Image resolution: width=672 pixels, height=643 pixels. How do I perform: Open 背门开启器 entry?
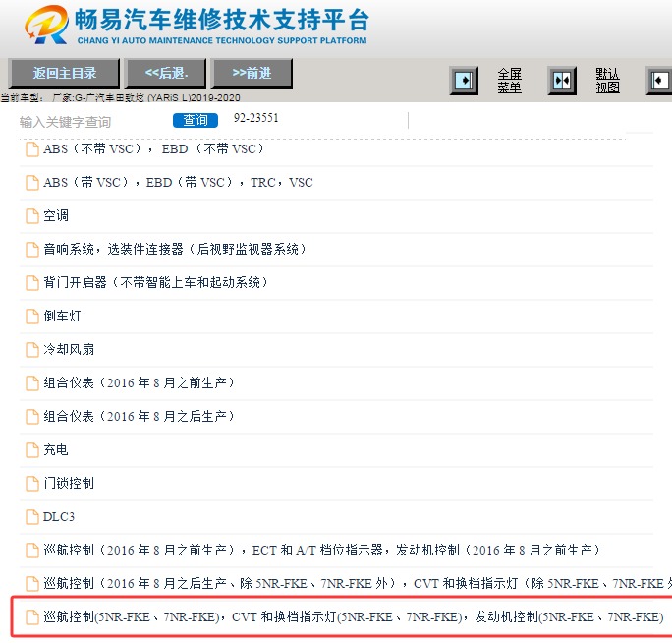pyautogui.click(x=155, y=283)
